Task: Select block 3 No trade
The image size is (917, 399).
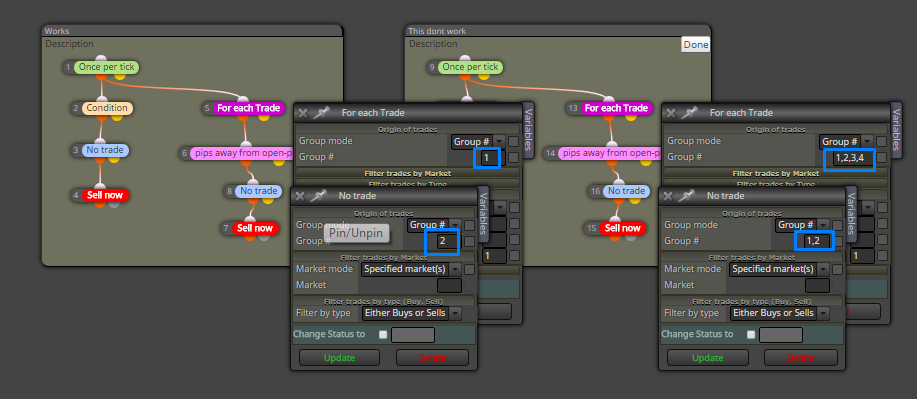Action: click(105, 150)
